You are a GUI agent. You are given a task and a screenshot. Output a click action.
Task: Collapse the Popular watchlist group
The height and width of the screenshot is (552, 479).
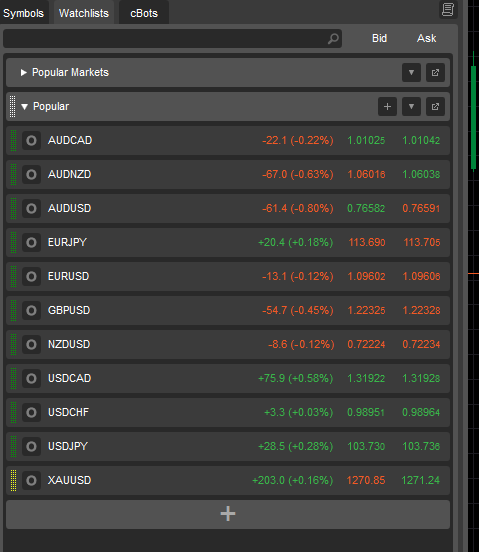[24, 107]
